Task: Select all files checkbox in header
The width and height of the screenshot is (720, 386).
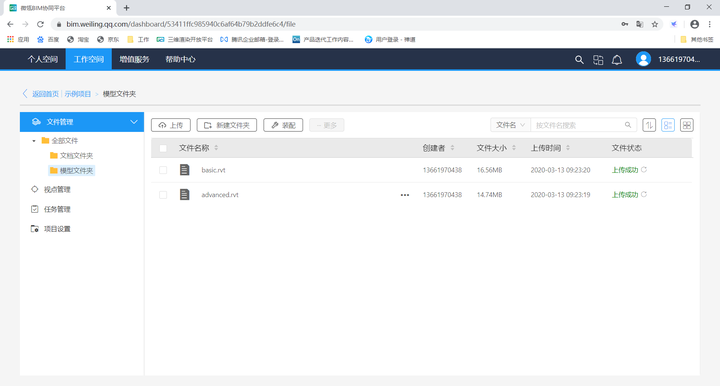Action: pyautogui.click(x=163, y=148)
